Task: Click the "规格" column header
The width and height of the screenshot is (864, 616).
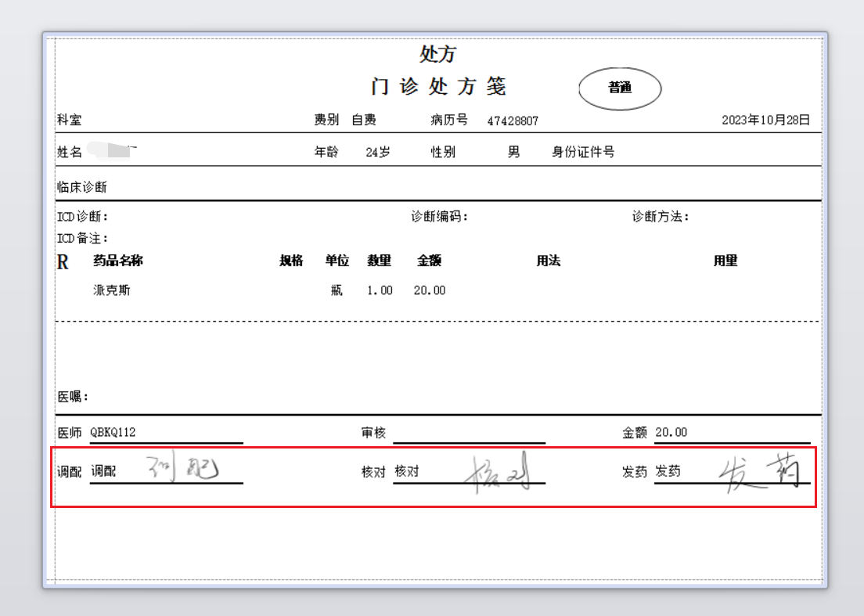Action: point(291,261)
